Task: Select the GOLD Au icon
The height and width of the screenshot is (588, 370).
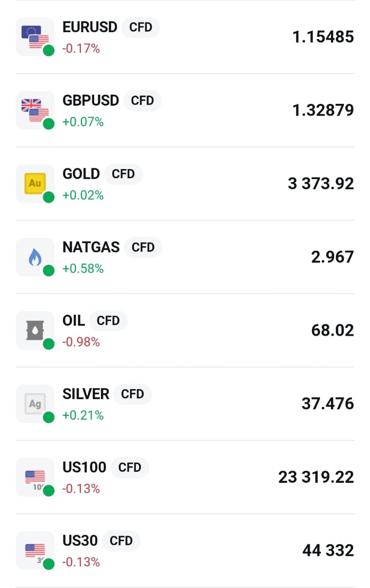Action: tap(35, 183)
